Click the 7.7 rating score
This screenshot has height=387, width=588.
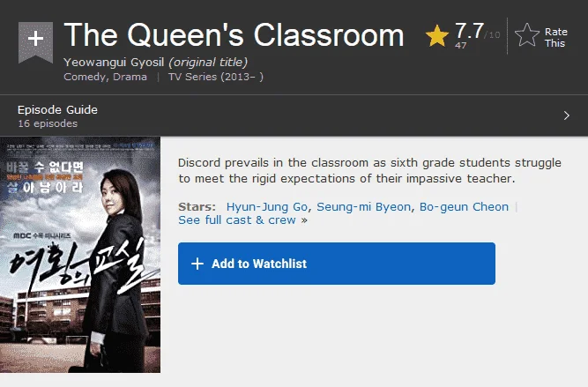pyautogui.click(x=469, y=31)
